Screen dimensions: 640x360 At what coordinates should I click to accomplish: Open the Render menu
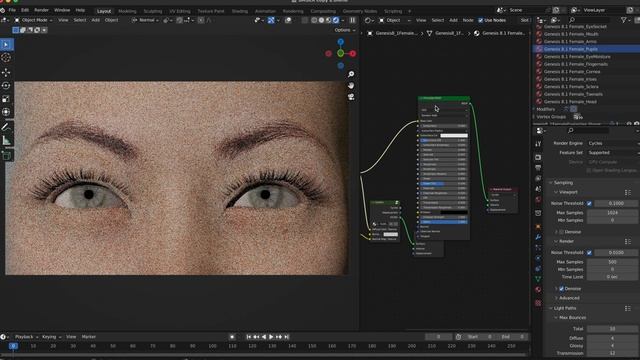tap(41, 10)
